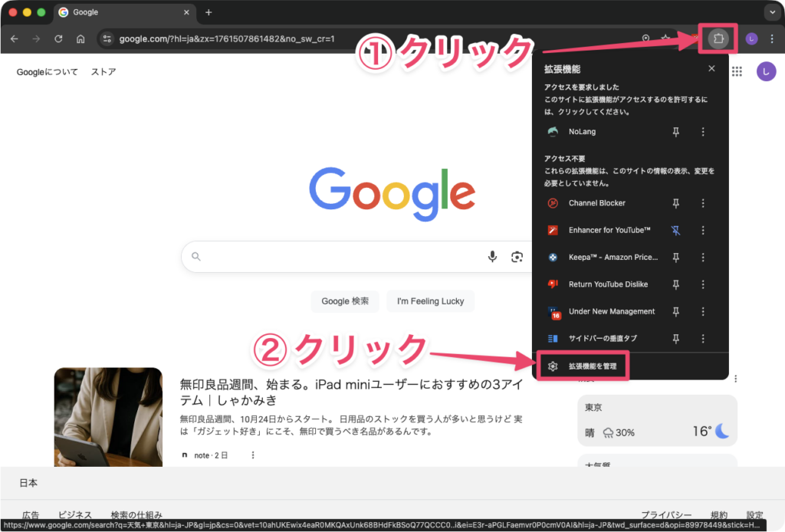Click the I'm Feeling Lucky button
Screen dimensions: 785x532
(x=430, y=301)
